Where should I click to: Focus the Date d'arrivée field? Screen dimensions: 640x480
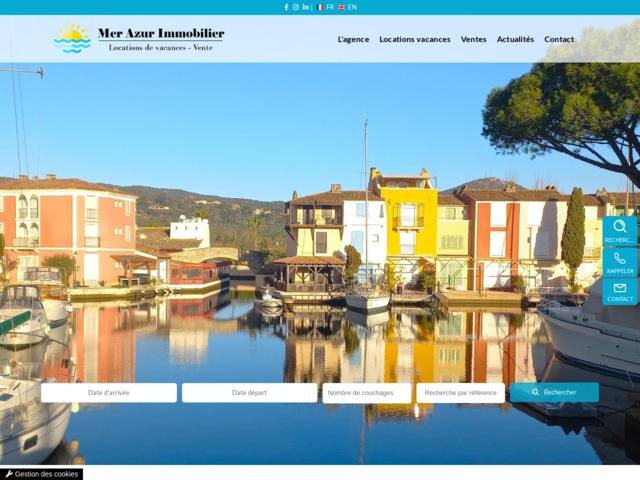(109, 393)
